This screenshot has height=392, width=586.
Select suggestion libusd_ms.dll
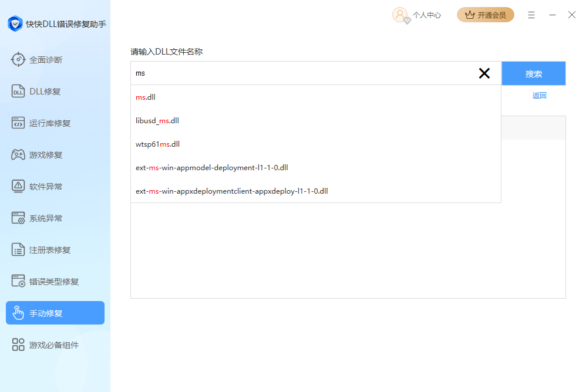coord(316,120)
